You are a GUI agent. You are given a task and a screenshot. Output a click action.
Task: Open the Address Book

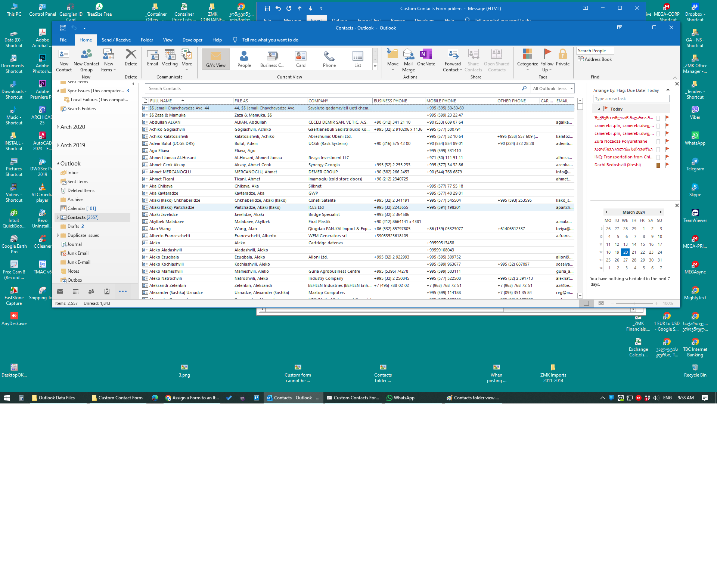click(595, 59)
